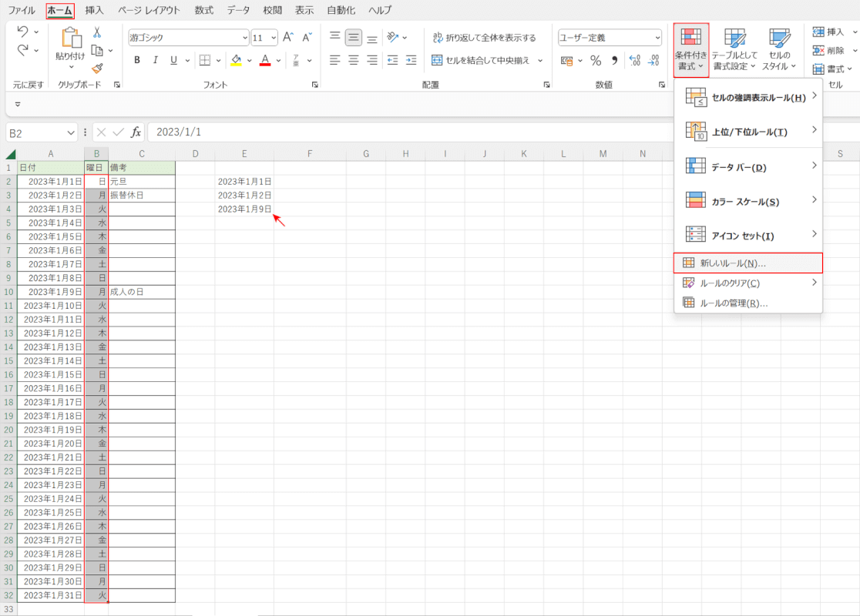860x616 pixels.
Task: Open the number format dropdown
Action: (x=657, y=37)
